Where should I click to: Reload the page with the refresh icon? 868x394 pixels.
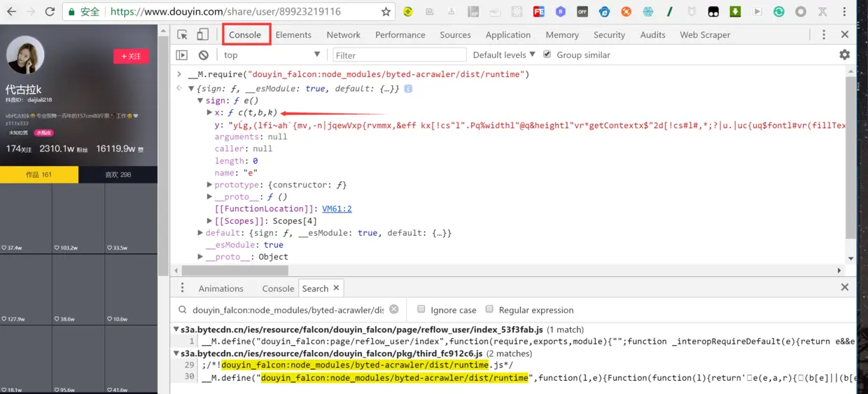[50, 12]
